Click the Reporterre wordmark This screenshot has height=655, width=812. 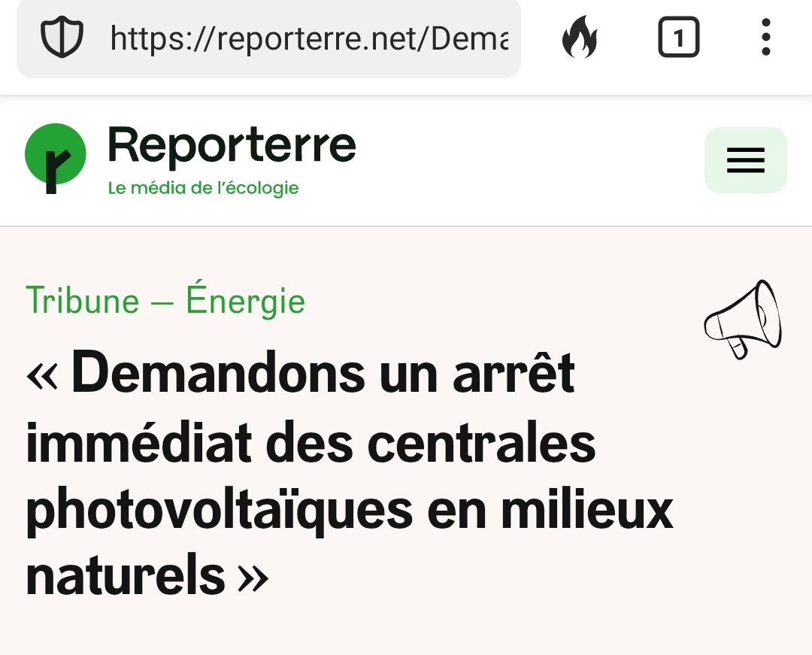pyautogui.click(x=232, y=146)
